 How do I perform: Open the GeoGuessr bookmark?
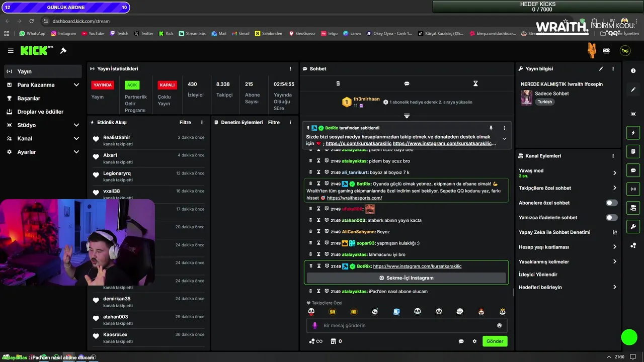(x=301, y=34)
